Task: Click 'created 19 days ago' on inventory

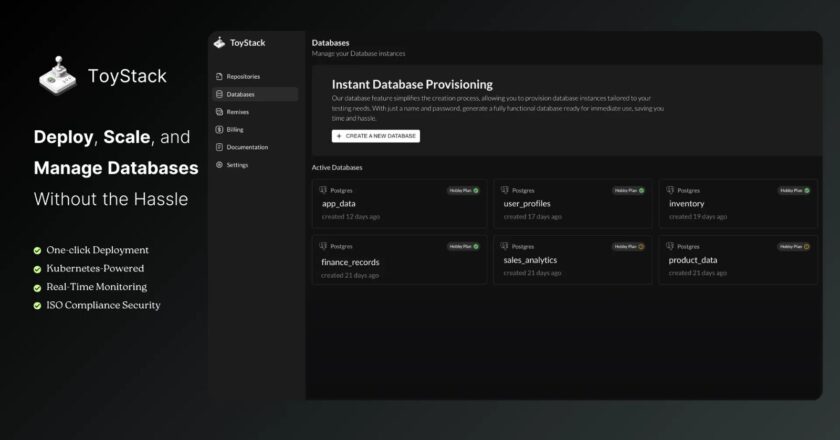Action: point(698,217)
